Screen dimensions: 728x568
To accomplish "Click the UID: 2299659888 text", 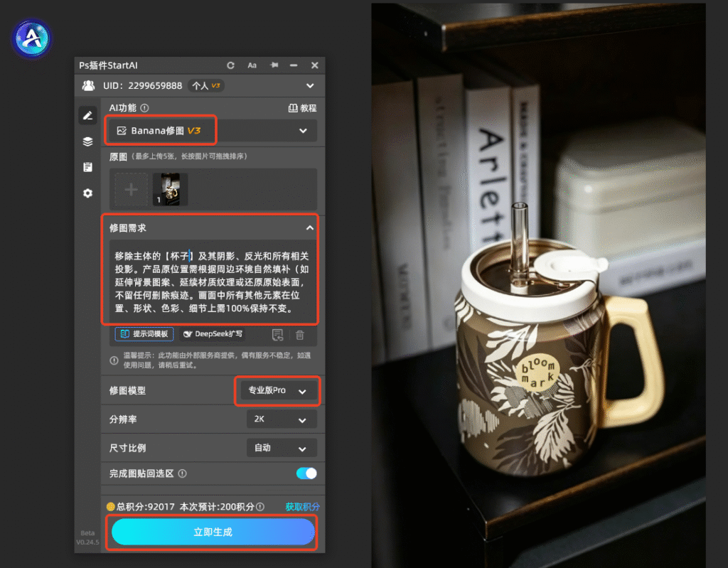I will tap(142, 86).
